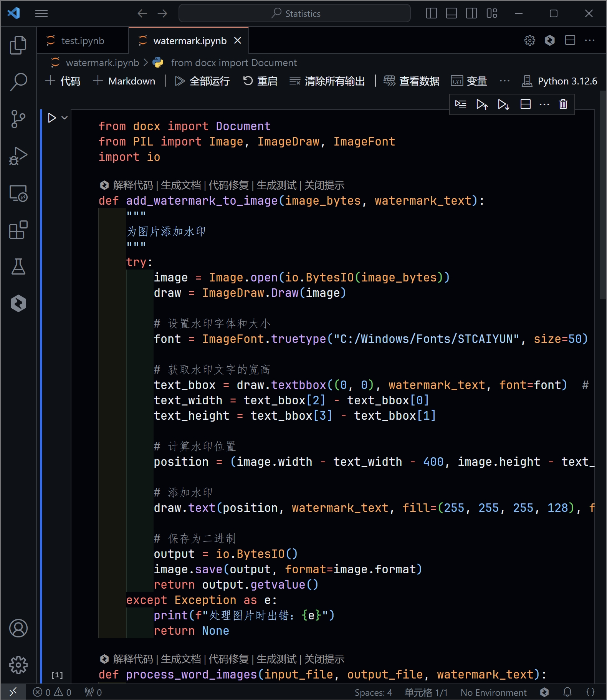Go back with the left arrow
This screenshot has height=700, width=607.
coord(142,14)
